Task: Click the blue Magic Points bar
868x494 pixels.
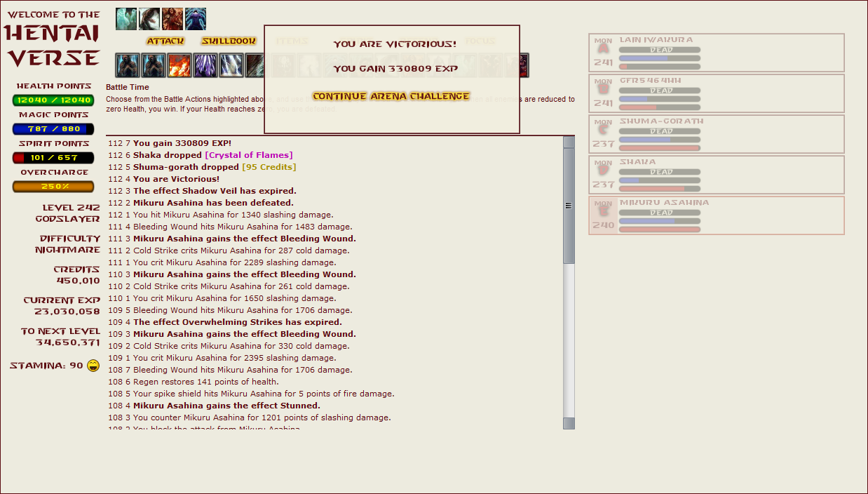Action: [53, 129]
